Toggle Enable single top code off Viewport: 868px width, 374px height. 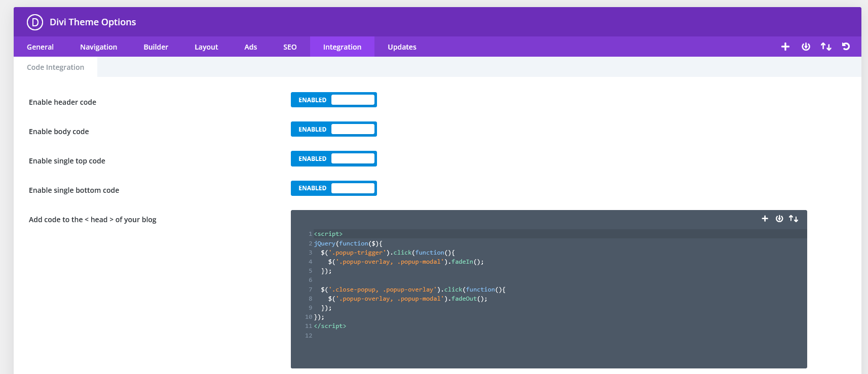pos(333,159)
